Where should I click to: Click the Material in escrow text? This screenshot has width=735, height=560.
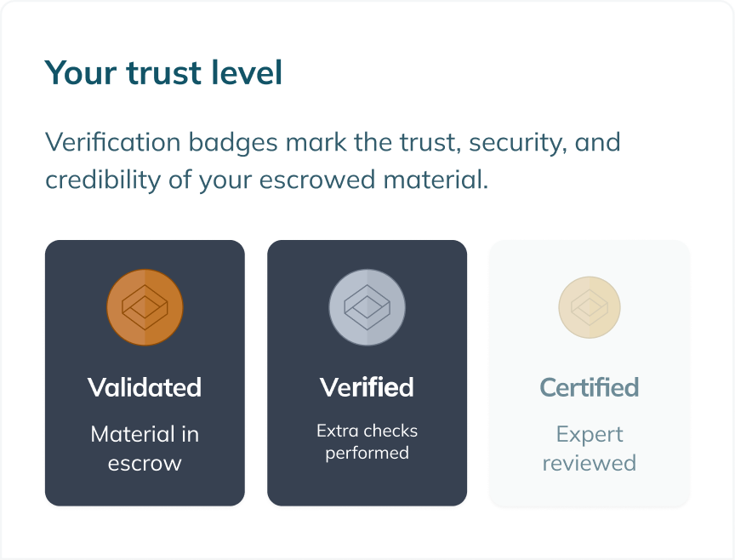pos(145,449)
